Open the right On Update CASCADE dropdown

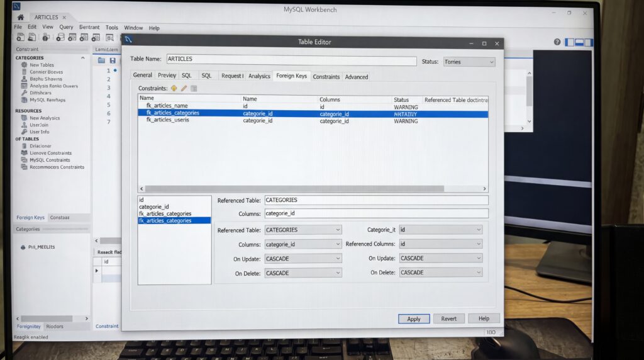tap(441, 258)
